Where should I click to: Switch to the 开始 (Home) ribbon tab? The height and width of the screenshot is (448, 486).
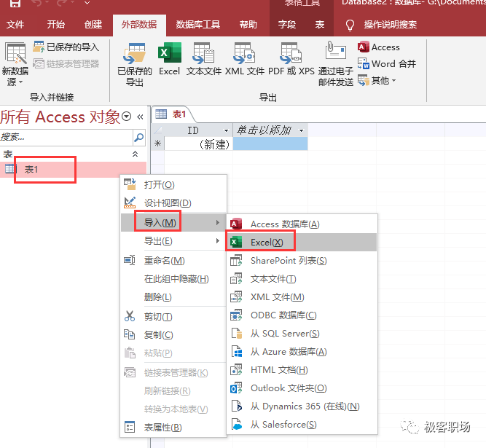click(56, 25)
